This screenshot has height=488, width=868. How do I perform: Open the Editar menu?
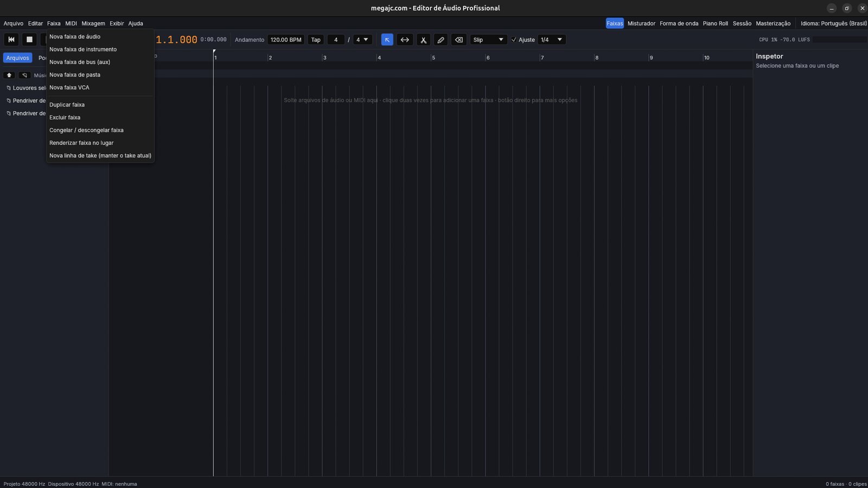click(x=35, y=23)
